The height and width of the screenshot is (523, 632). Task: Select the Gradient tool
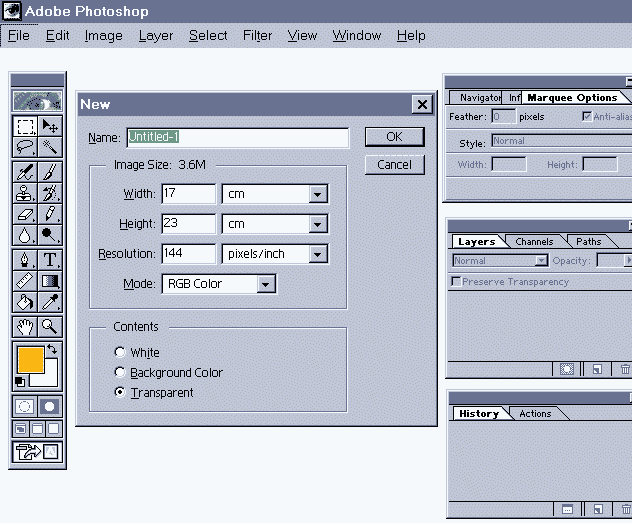50,281
